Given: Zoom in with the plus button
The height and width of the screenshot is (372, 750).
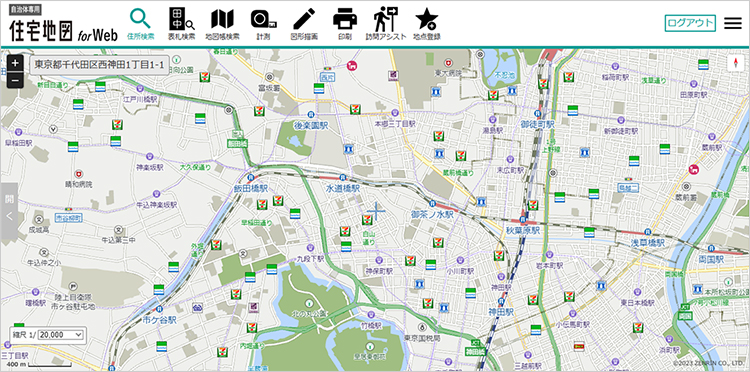Looking at the screenshot, I should pos(15,63).
